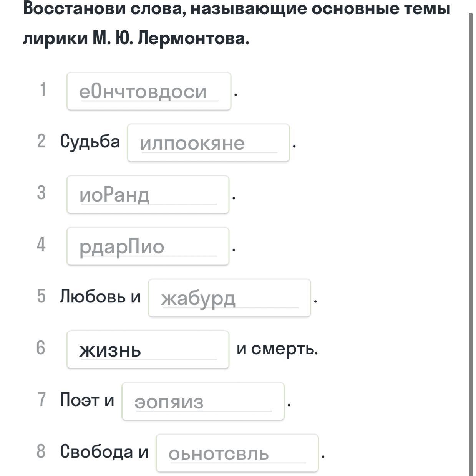476x476 pixels.
Task: Click the field filled with "жизнь"
Action: coord(148,350)
